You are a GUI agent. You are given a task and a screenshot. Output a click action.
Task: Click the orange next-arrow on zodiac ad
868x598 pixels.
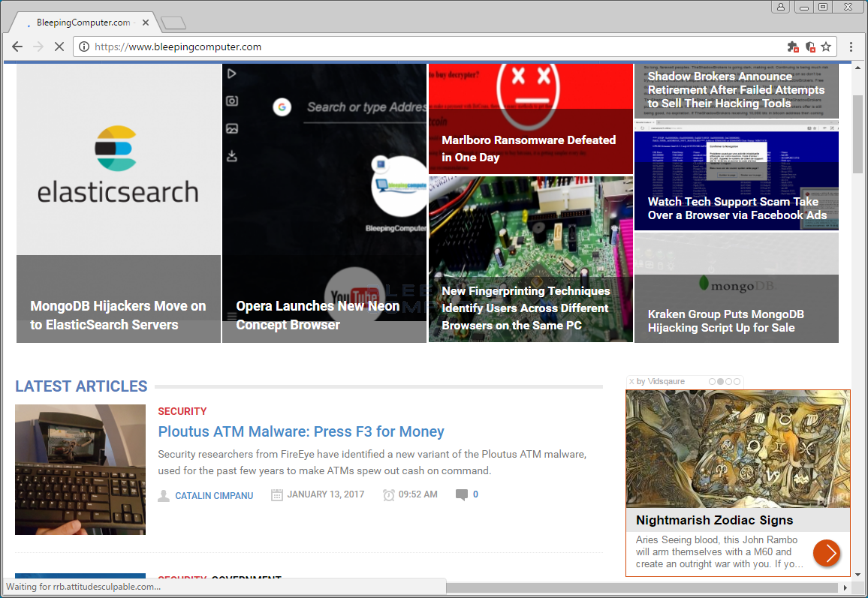[x=826, y=553]
